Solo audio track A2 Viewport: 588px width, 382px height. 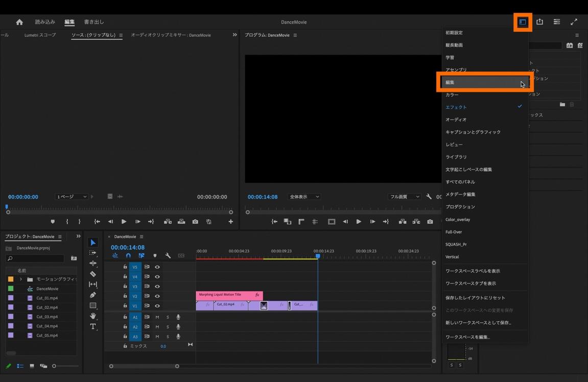pyautogui.click(x=168, y=327)
